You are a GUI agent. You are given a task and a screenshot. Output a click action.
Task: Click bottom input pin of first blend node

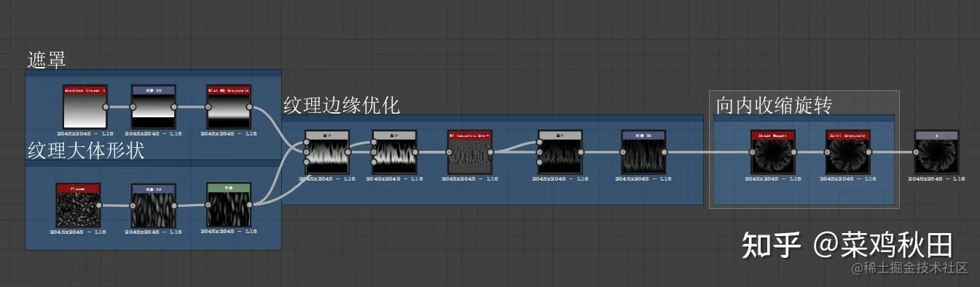306,162
